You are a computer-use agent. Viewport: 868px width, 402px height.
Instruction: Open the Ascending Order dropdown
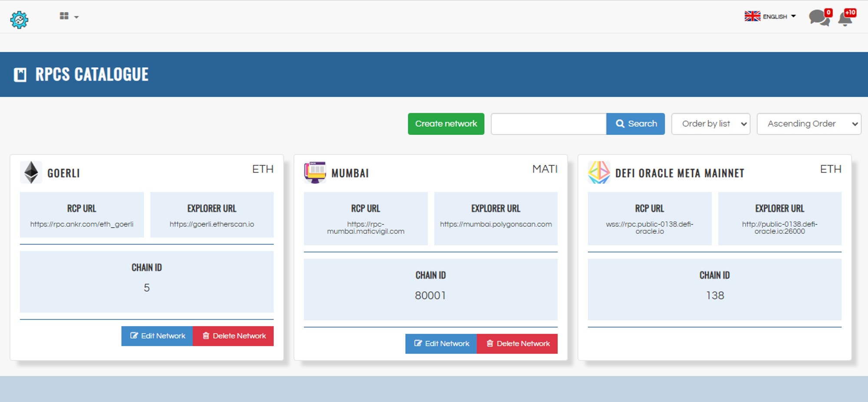point(809,124)
